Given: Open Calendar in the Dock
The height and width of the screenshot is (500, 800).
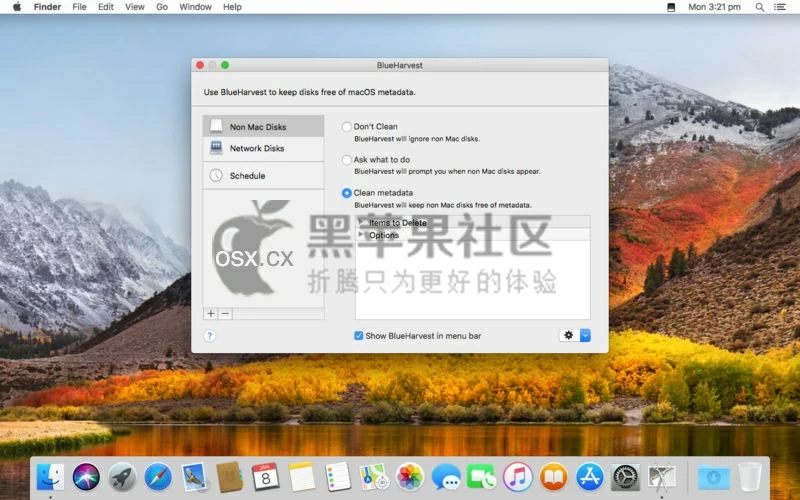Looking at the screenshot, I should [x=265, y=477].
